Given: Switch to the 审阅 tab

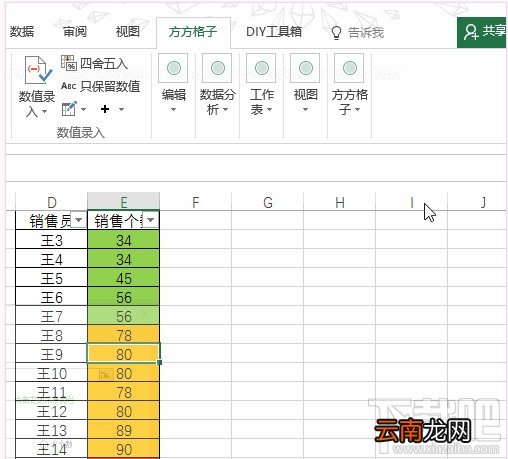Looking at the screenshot, I should pyautogui.click(x=75, y=32).
